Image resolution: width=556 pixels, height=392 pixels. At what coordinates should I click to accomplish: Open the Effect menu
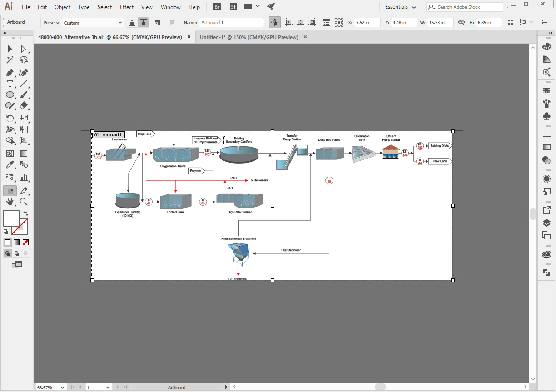click(x=127, y=7)
